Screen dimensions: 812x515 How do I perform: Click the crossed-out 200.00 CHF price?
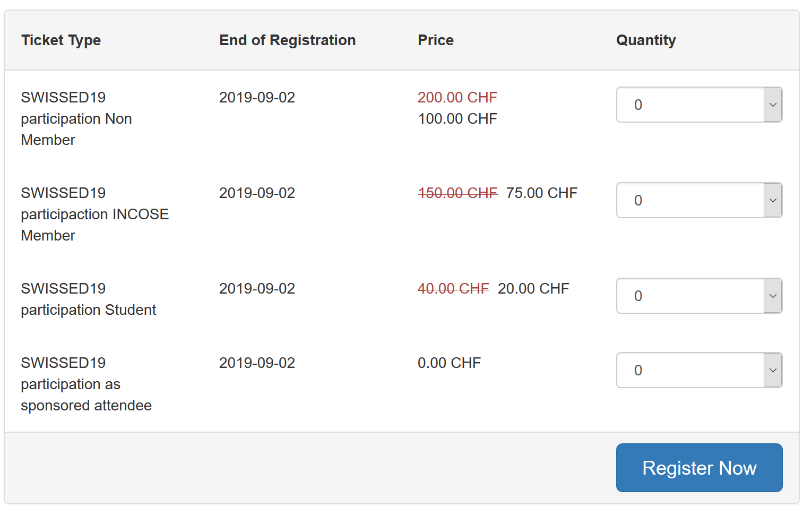click(457, 97)
